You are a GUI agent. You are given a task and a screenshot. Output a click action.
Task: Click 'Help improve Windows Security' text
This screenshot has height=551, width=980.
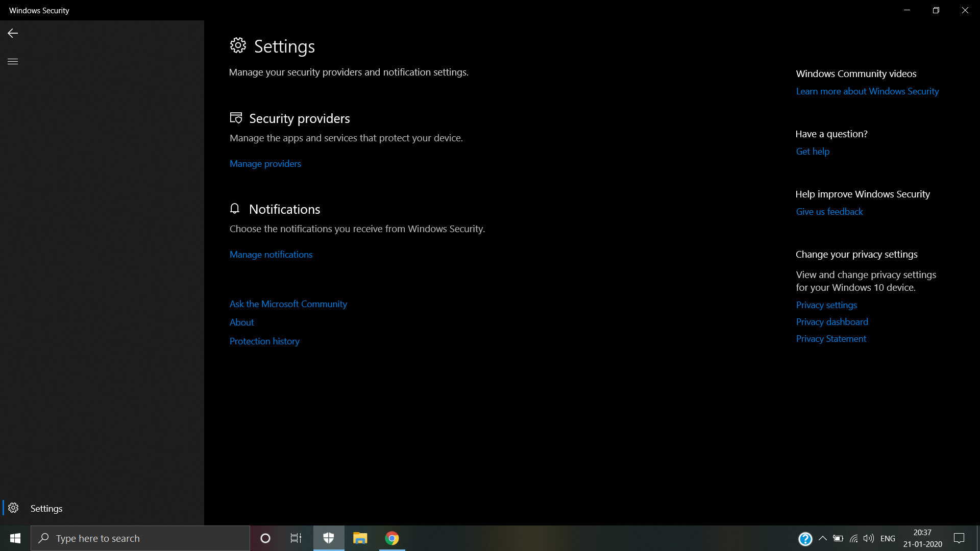[863, 194]
